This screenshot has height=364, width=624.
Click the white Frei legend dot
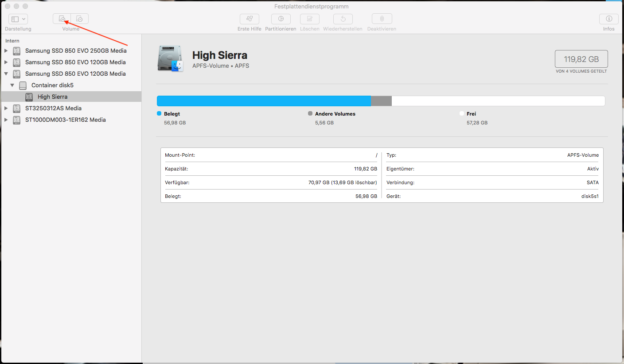(462, 114)
